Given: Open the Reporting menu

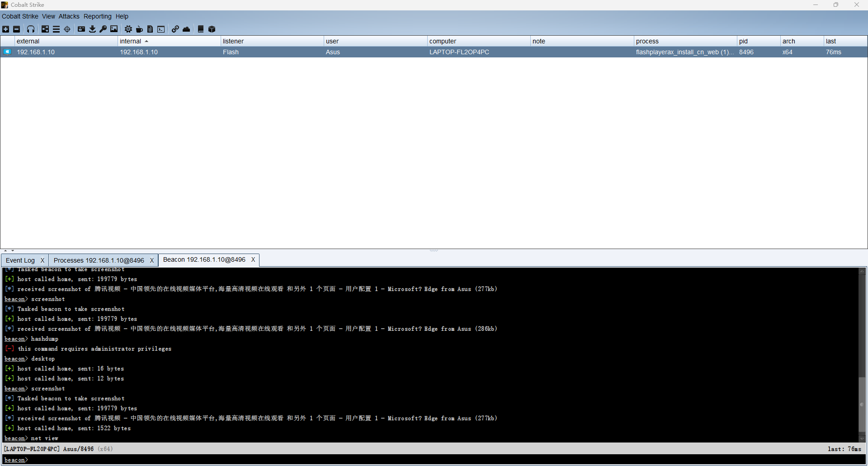Looking at the screenshot, I should point(97,16).
